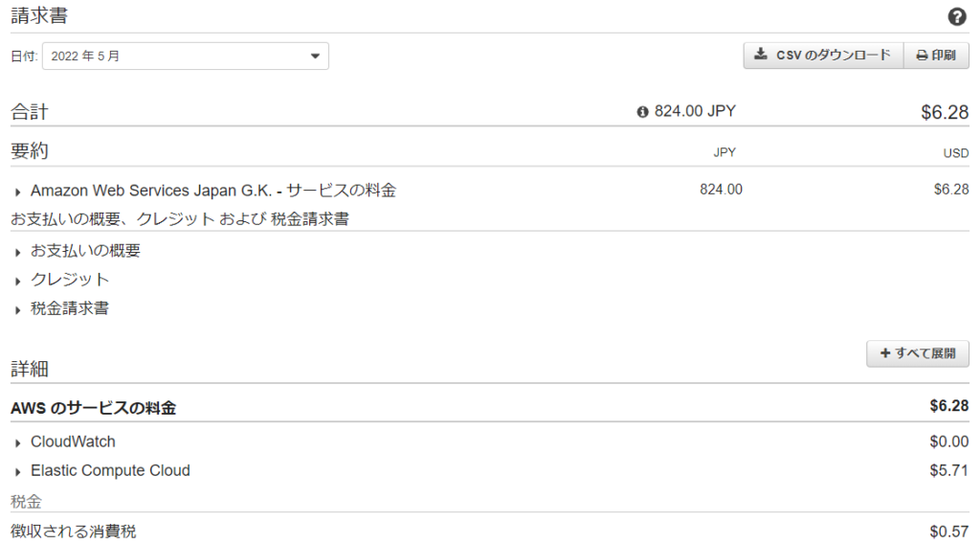This screenshot has width=980, height=544.
Task: Click the お支払いの概要 label text
Action: pos(85,251)
